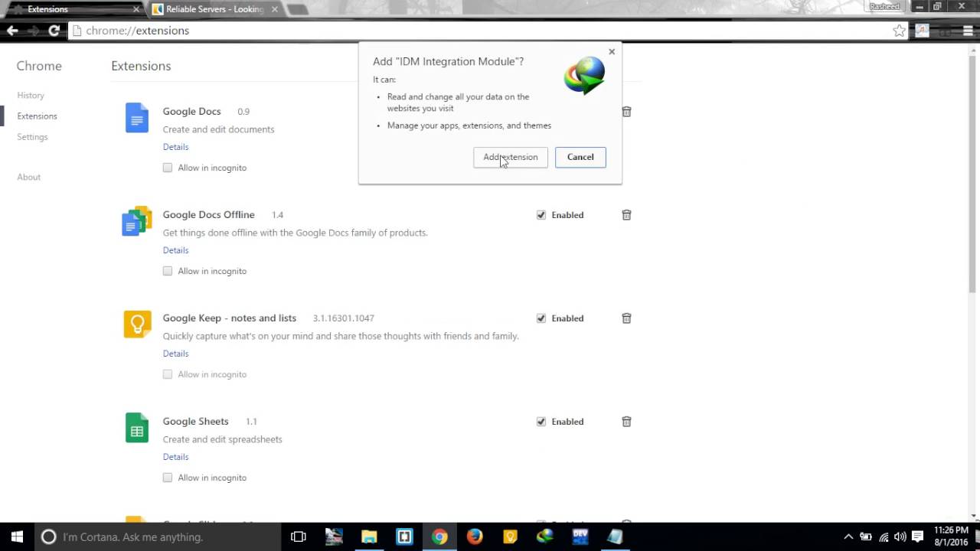980x551 pixels.
Task: Open Google Keep taskbar shortcut
Action: [x=510, y=536]
